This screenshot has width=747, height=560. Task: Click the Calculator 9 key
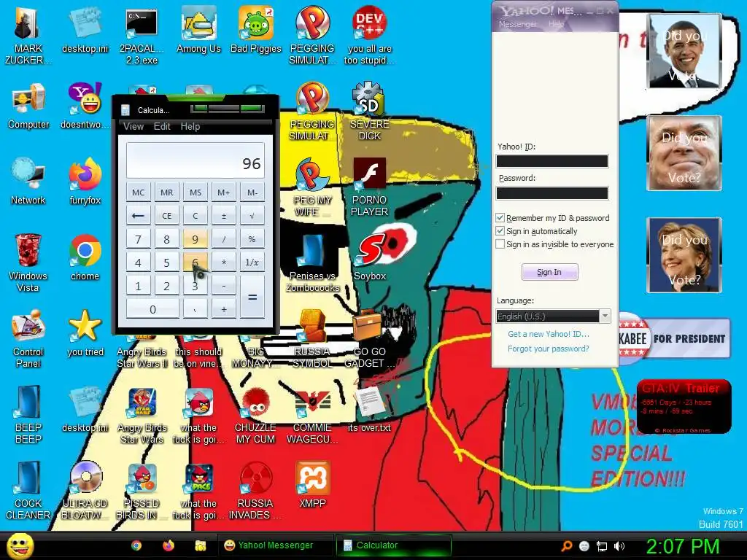(x=195, y=239)
